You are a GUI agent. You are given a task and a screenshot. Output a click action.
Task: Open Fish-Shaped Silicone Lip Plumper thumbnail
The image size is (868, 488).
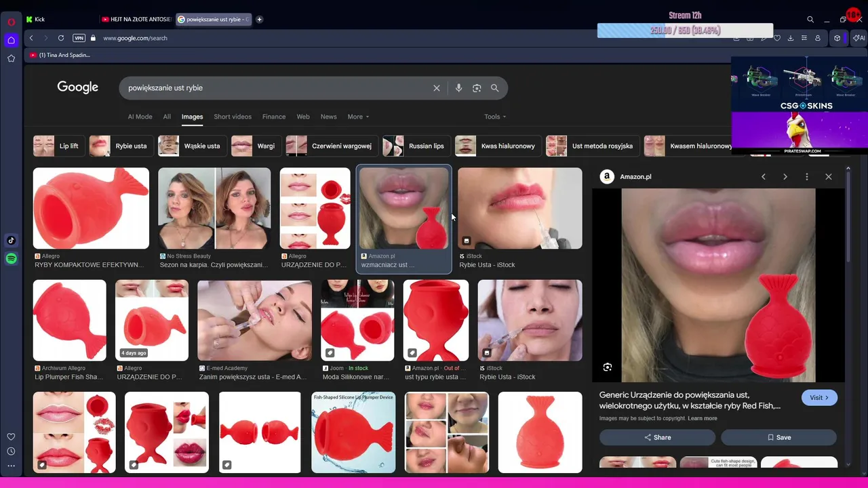coord(353,432)
